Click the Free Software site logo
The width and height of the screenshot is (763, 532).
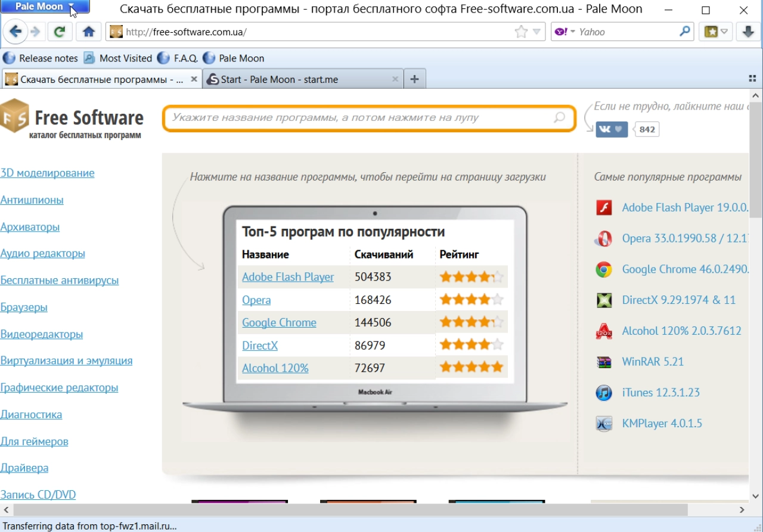click(x=72, y=120)
